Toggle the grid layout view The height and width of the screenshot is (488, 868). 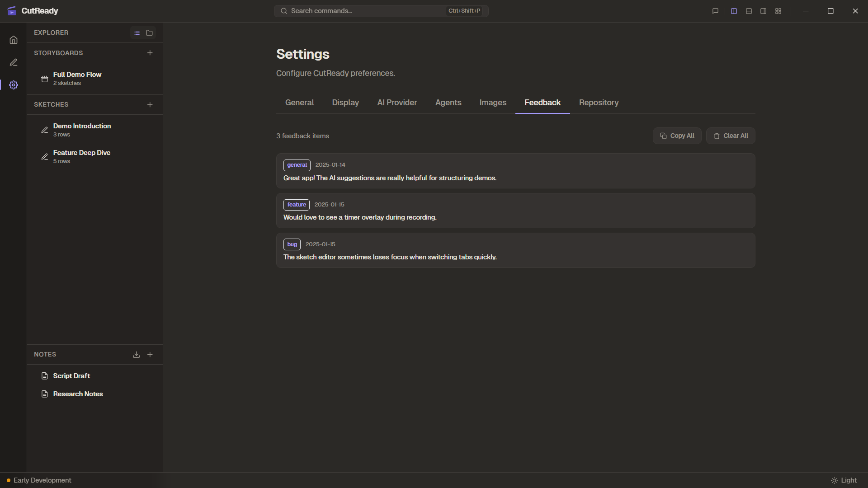778,11
